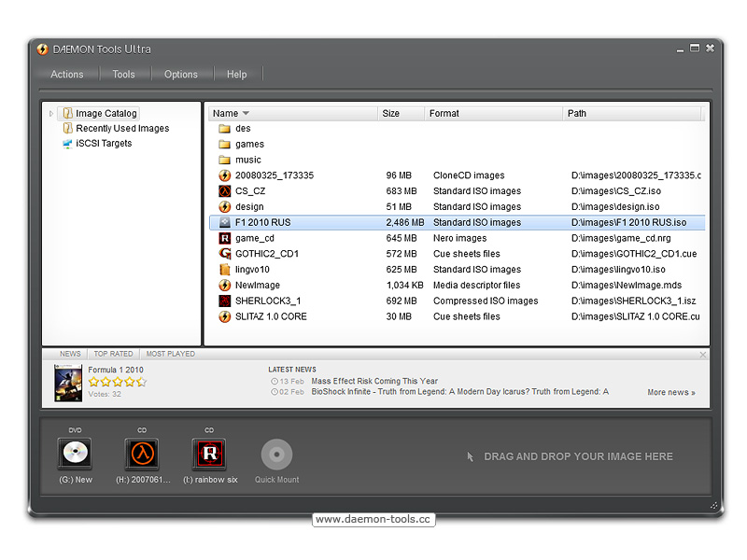Sort by the Size column header
The image size is (747, 560).
[x=401, y=113]
